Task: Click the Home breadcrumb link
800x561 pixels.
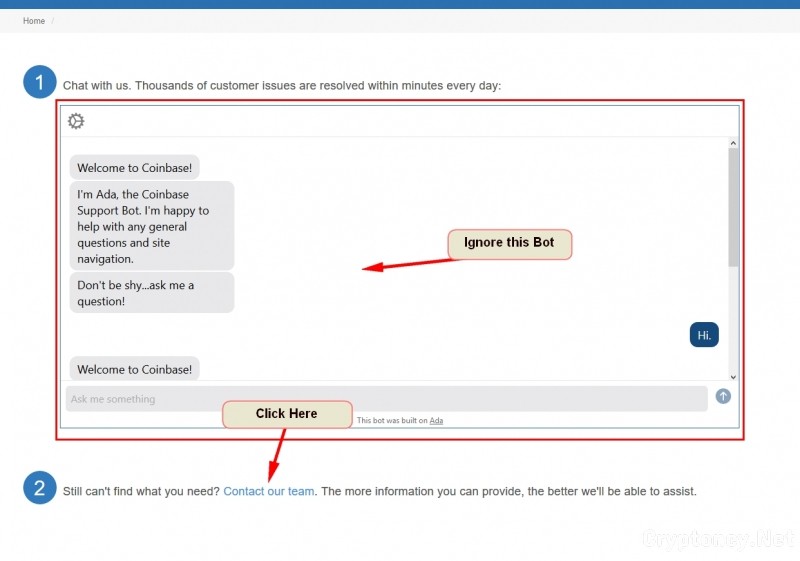Action: 34,21
